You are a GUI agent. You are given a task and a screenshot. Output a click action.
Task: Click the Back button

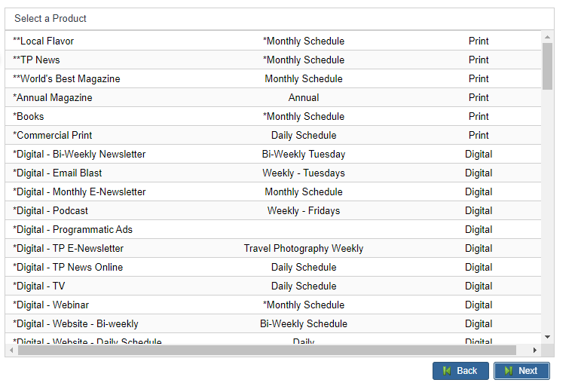(460, 371)
